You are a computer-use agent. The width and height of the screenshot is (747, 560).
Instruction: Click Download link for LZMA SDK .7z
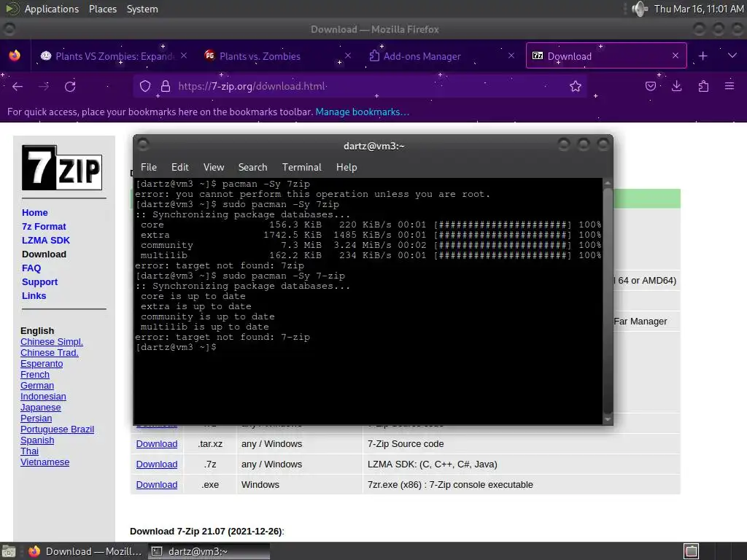tap(157, 464)
